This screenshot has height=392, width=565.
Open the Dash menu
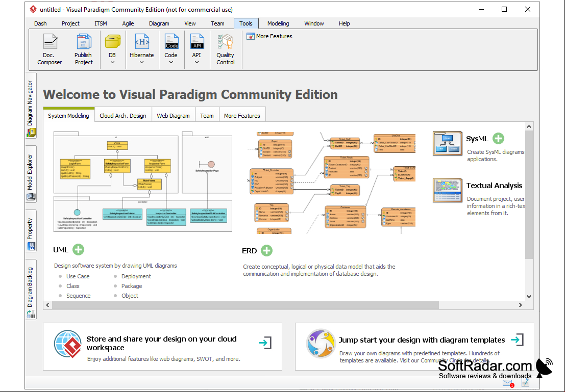click(x=40, y=23)
